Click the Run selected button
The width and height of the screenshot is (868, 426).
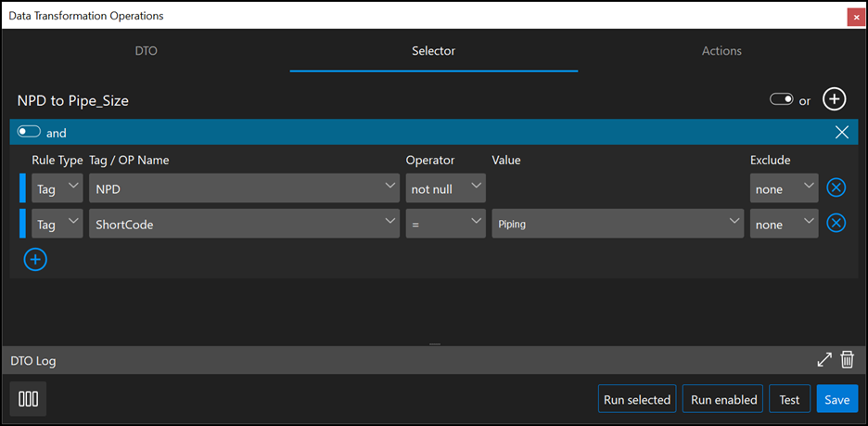pos(636,399)
